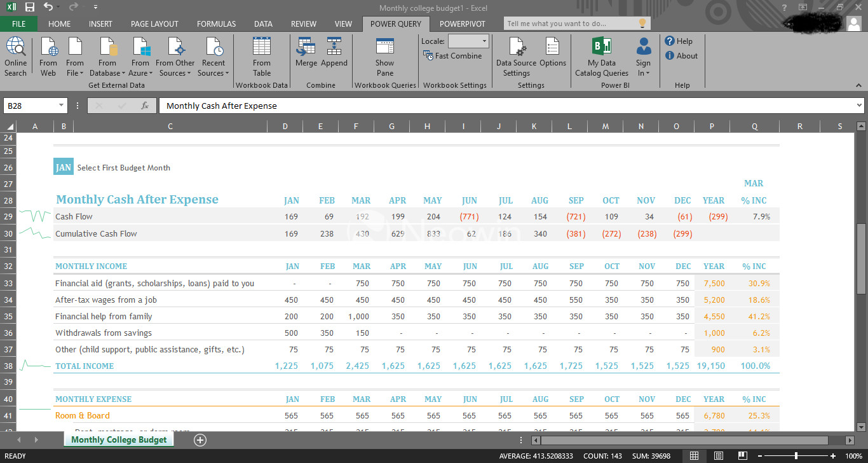The height and width of the screenshot is (463, 868).
Task: Click the Online Search icon
Action: tap(15, 57)
